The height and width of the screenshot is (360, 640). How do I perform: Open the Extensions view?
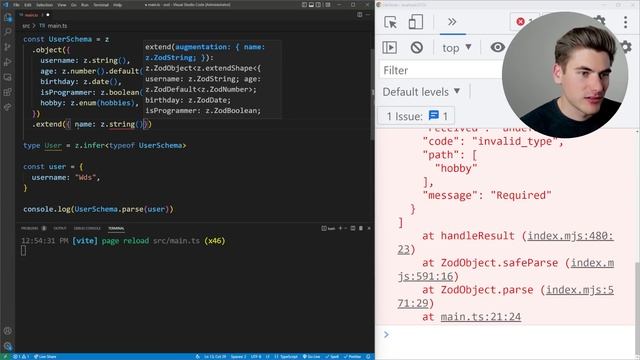click(7, 92)
